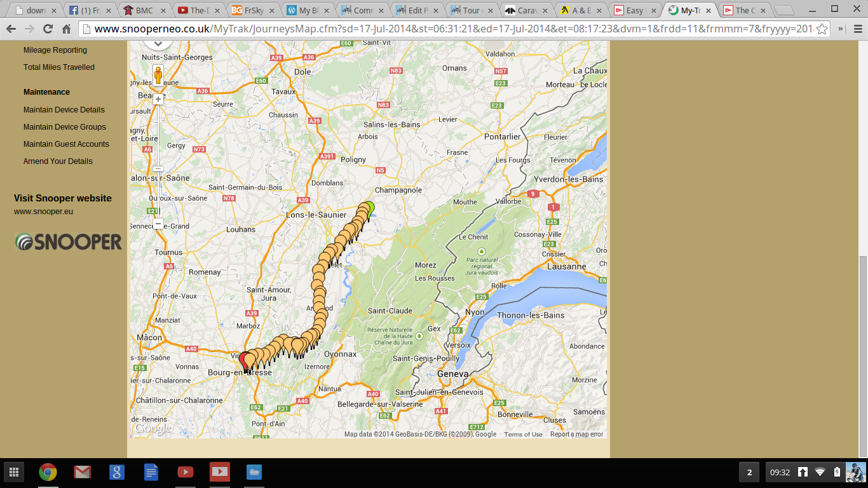Open the Chrome OS apps launcher grid

(14, 472)
